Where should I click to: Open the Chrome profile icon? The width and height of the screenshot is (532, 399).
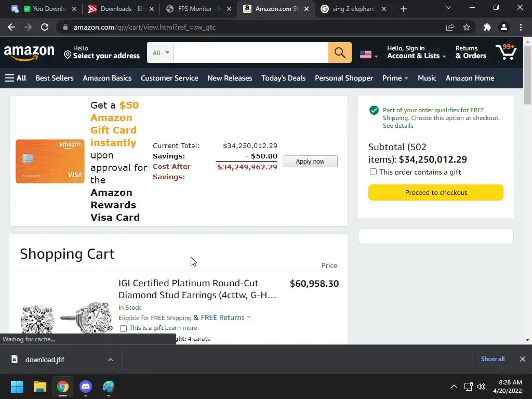504,27
